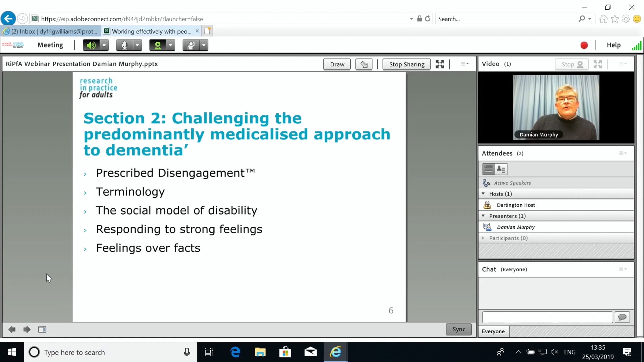Toggle the webcam icon in toolbar
The width and height of the screenshot is (644, 362).
158,45
